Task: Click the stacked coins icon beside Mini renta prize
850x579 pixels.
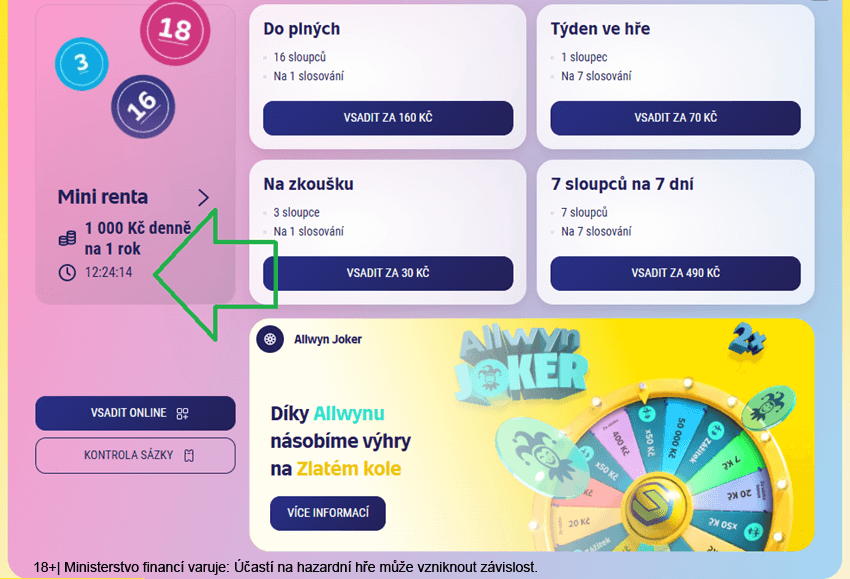Action: coord(65,237)
